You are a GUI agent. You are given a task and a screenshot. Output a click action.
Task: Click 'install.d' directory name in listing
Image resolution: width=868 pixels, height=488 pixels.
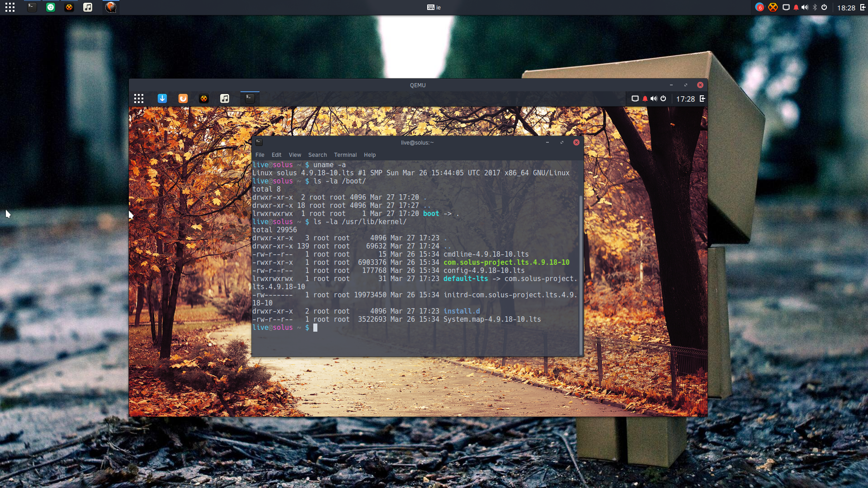pos(462,311)
